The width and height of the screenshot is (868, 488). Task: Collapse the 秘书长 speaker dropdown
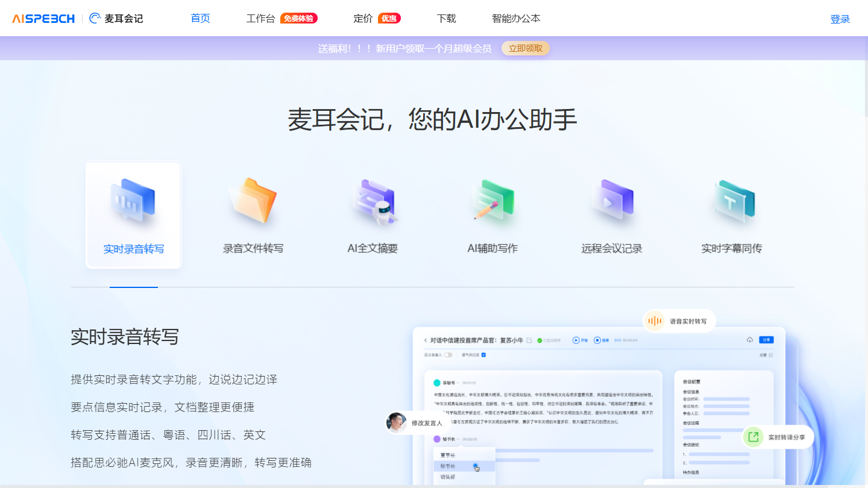458,439
